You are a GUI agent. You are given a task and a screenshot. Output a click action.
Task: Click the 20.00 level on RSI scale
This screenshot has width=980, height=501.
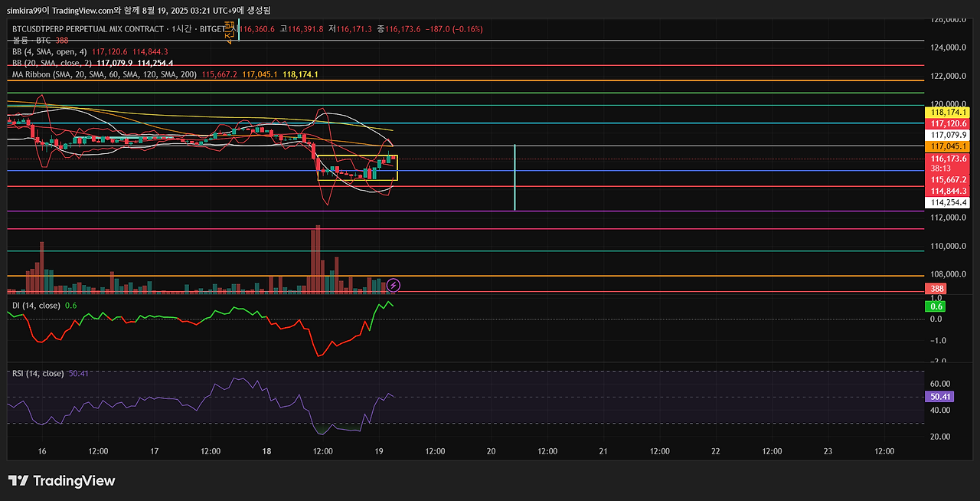tap(941, 437)
